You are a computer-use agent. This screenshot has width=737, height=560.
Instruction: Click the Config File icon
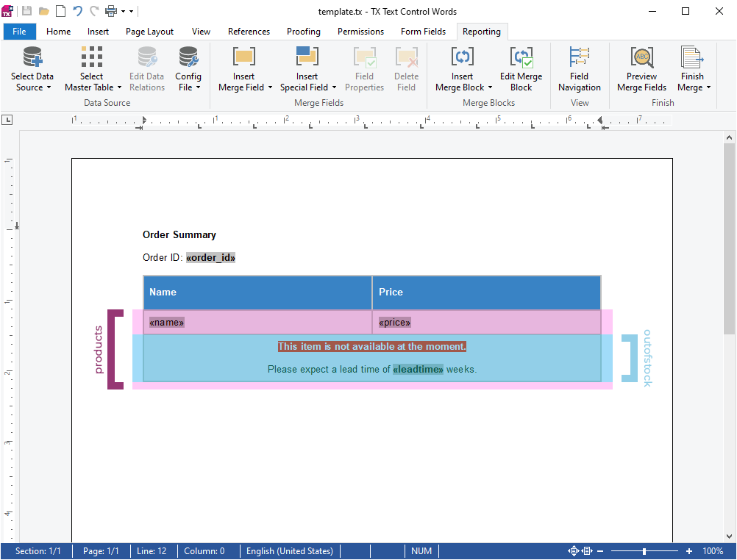[188, 57]
